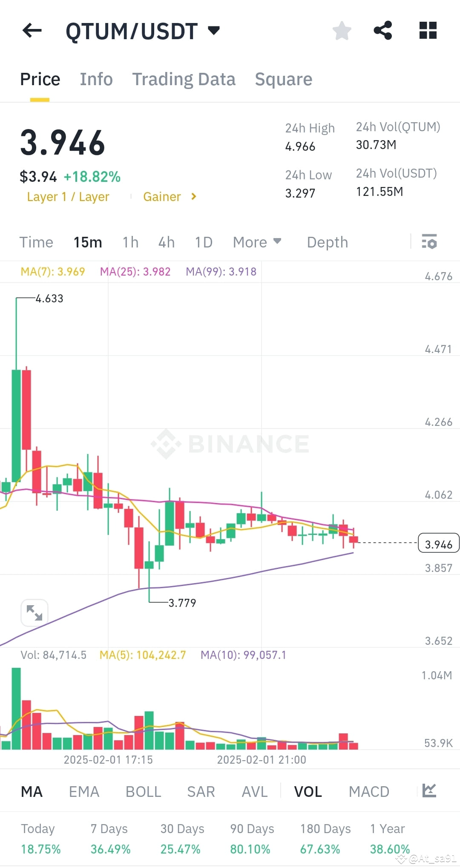Select the 1D timeframe
This screenshot has height=868, width=460.
tap(203, 242)
